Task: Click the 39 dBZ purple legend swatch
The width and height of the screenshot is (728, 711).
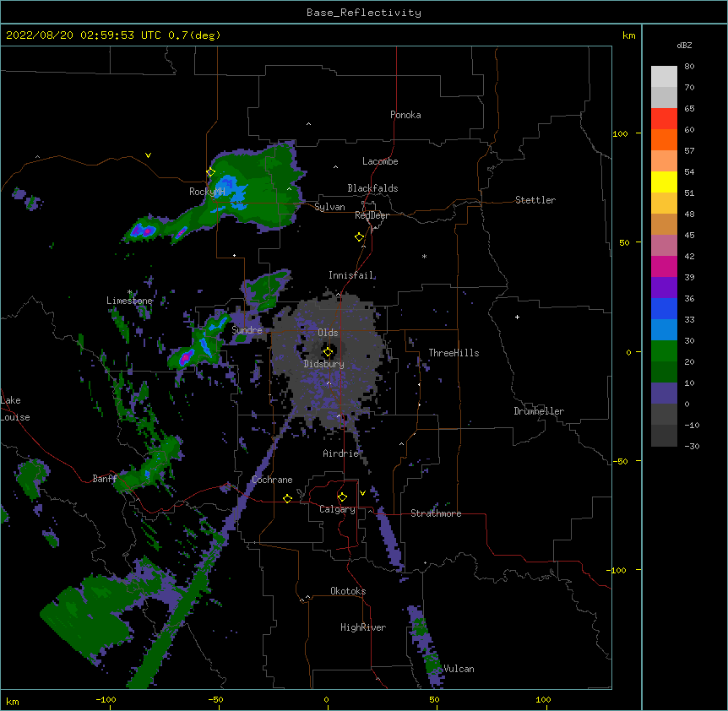Action: (664, 288)
